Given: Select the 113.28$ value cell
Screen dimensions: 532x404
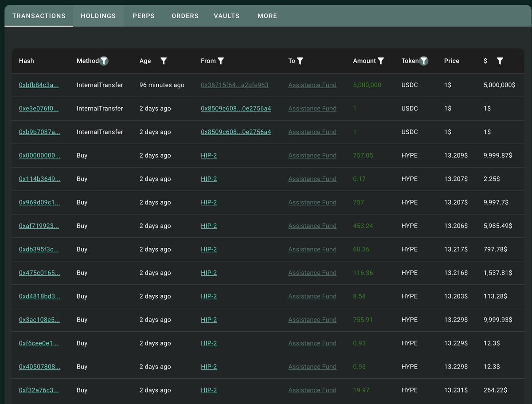Looking at the screenshot, I should click(495, 297).
